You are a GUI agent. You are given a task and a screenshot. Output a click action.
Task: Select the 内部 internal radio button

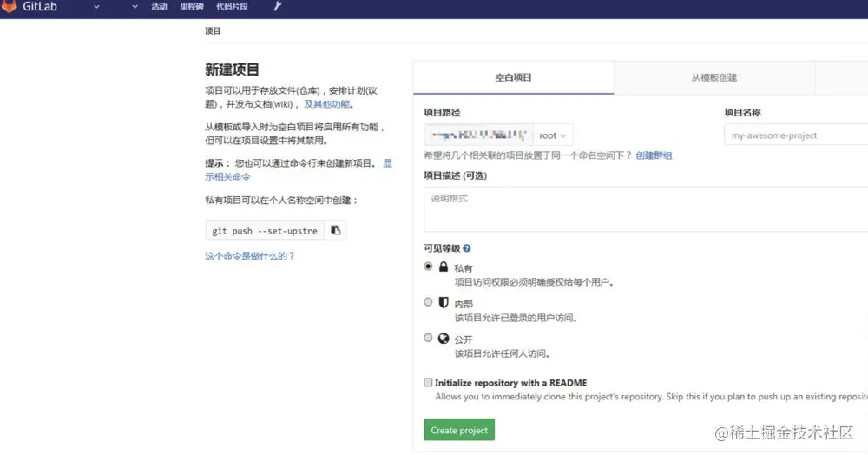(x=428, y=302)
